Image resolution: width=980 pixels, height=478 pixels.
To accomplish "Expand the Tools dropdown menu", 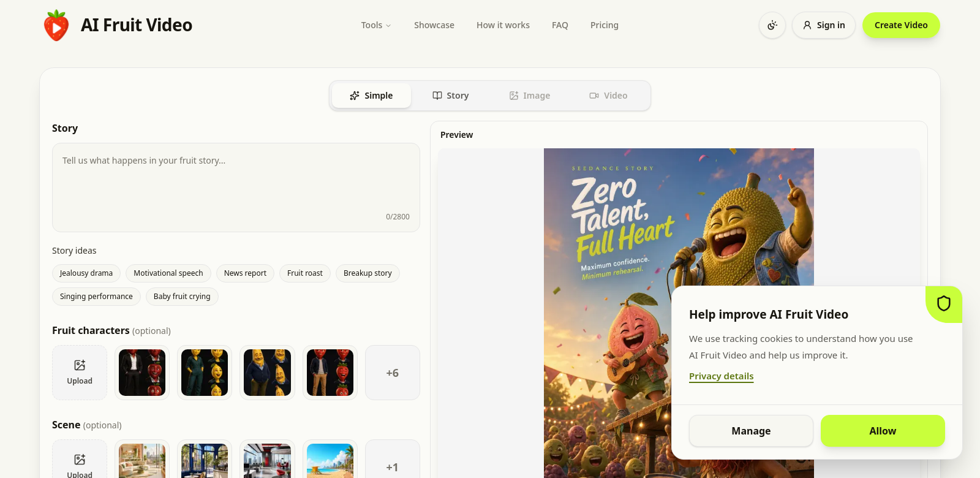I will pos(376,25).
